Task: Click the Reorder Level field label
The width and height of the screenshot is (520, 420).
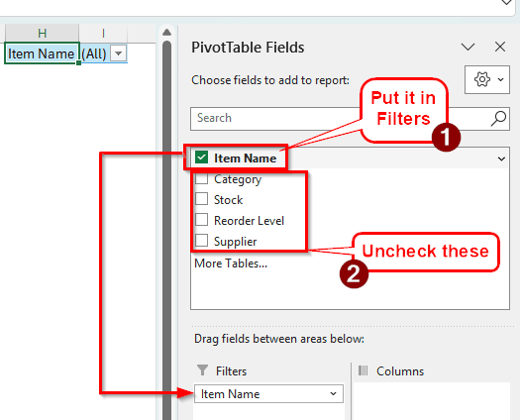Action: coord(249,221)
